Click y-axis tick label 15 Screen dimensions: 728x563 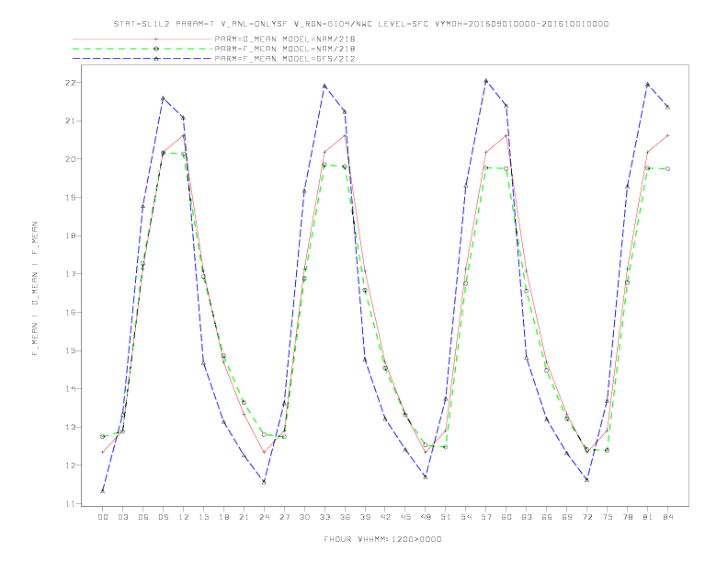tap(70, 350)
